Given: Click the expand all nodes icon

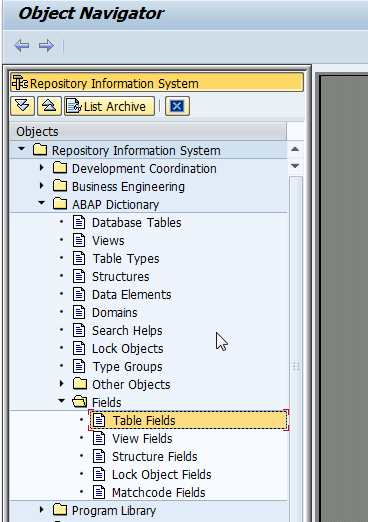Looking at the screenshot, I should point(22,106).
